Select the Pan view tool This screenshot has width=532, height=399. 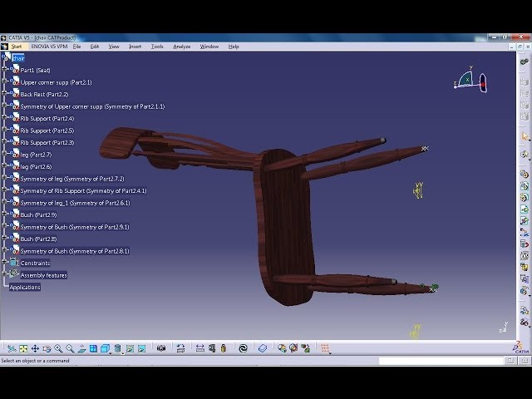coord(35,348)
